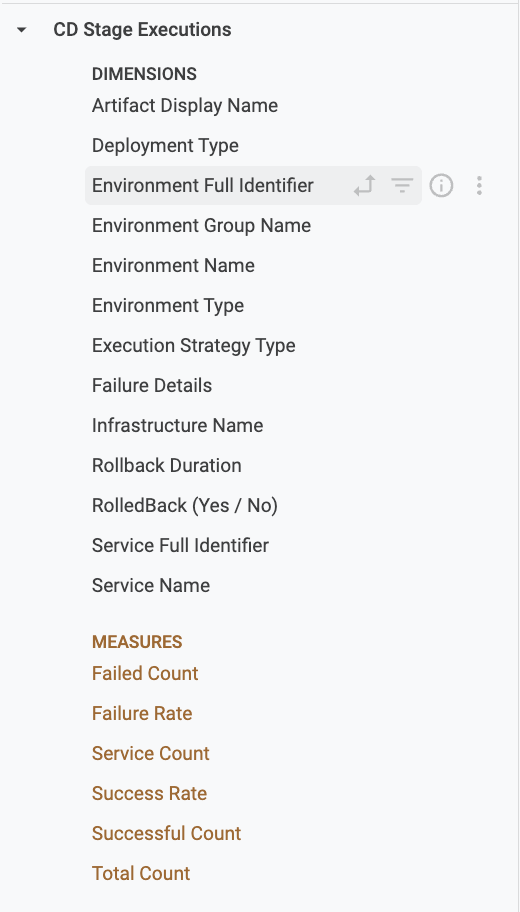Viewport: 520px width, 912px height.
Task: Pick the Environment Type dimension
Action: click(168, 306)
